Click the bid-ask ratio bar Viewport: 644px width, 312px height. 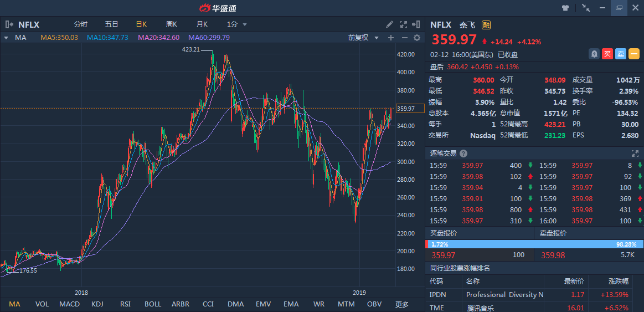coord(534,244)
